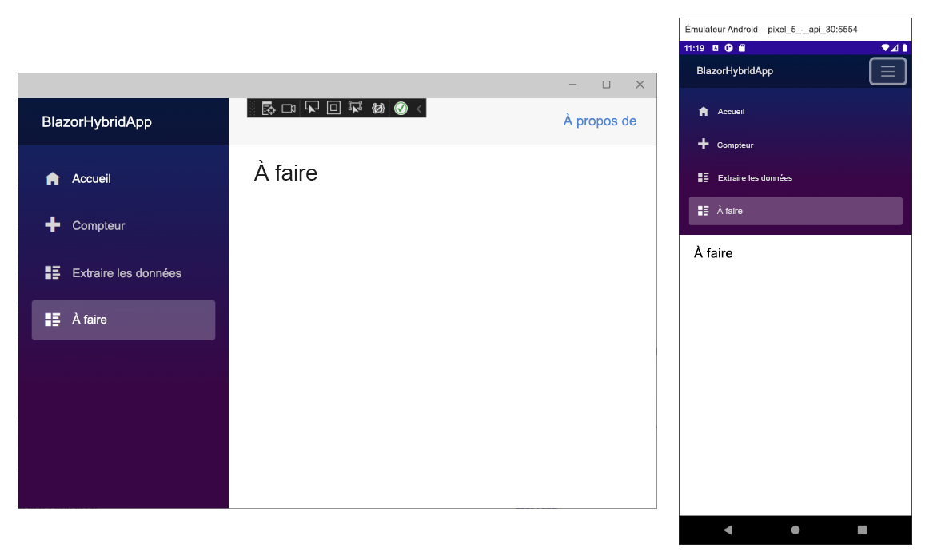Viewport: 941px width, 560px height.
Task: Click the list icon beside À faire in desktop window
Action: (x=52, y=320)
